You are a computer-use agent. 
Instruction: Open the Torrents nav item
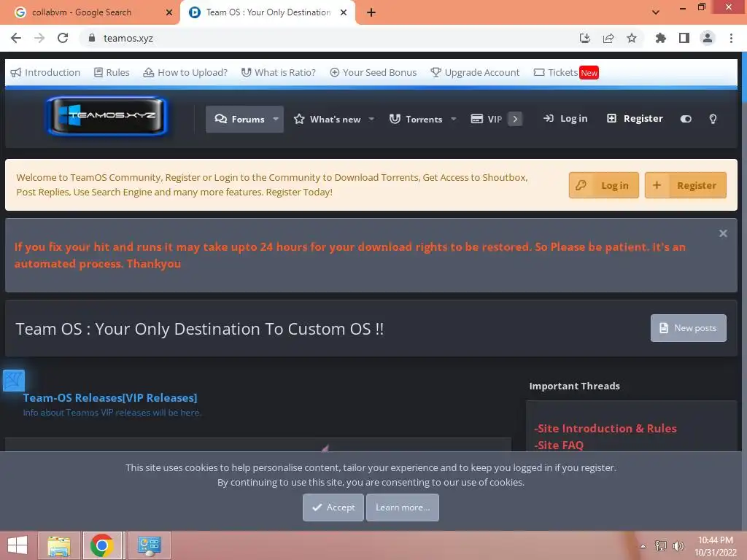pyautogui.click(x=416, y=119)
